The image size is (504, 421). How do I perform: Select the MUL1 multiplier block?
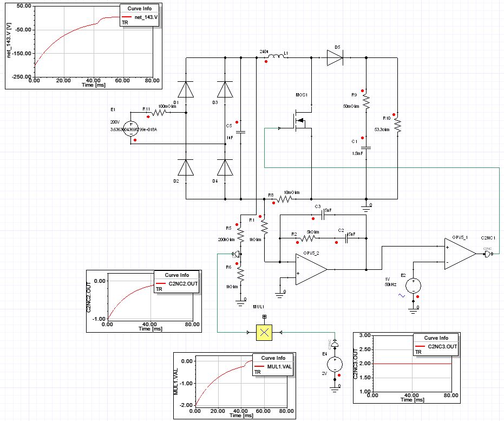coord(264,332)
